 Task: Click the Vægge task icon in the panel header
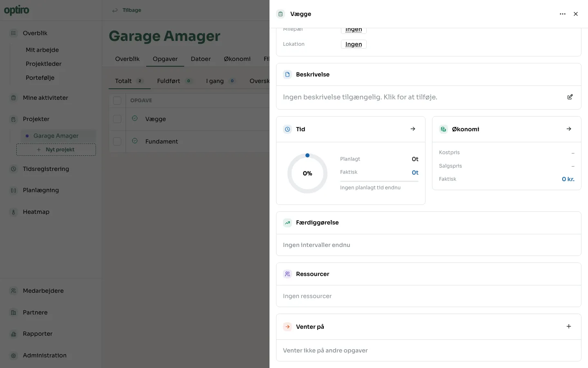[x=281, y=14]
